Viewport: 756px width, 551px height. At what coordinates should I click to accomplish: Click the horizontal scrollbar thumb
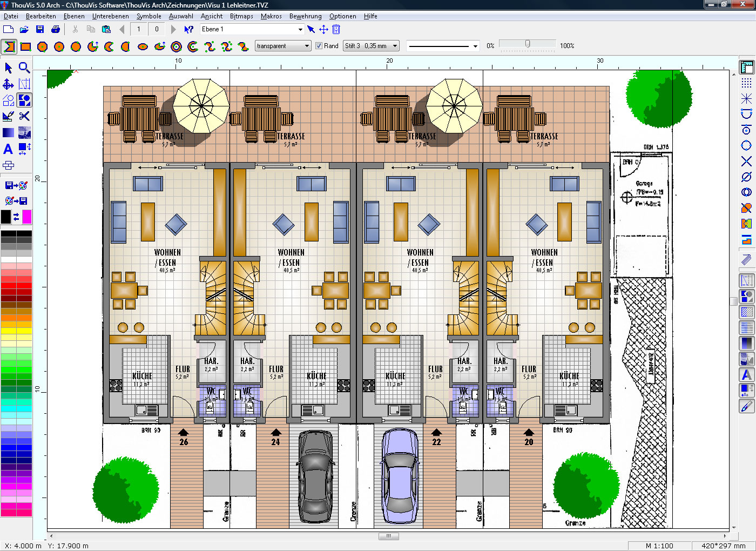pos(388,536)
